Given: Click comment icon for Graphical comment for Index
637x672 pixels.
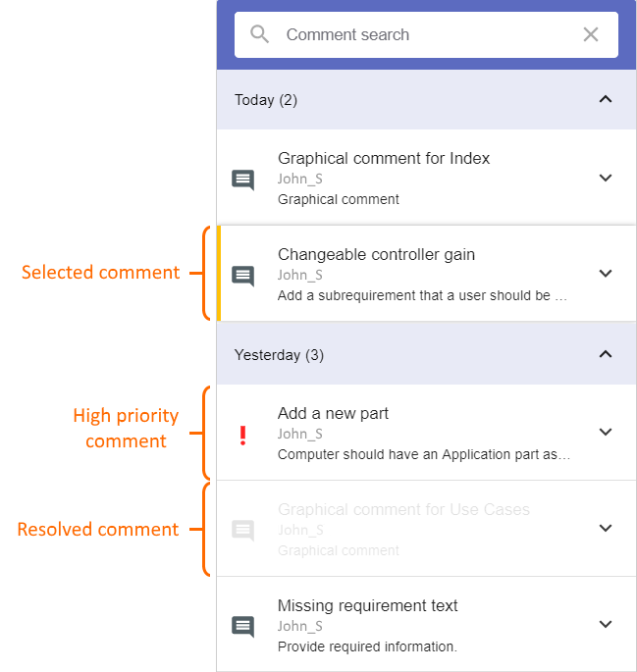Looking at the screenshot, I should (x=242, y=179).
